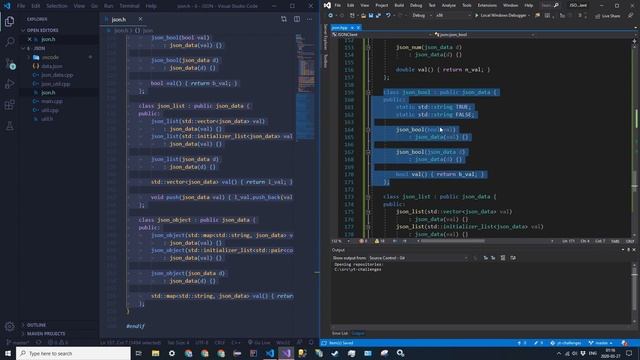Open the Terminal menu in VS Code
Viewport: 640px width, 360px height.
pyautogui.click(x=129, y=6)
